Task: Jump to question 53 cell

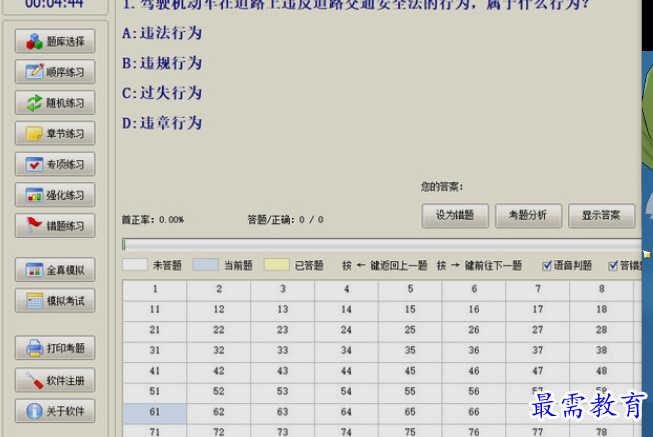Action: [282, 392]
